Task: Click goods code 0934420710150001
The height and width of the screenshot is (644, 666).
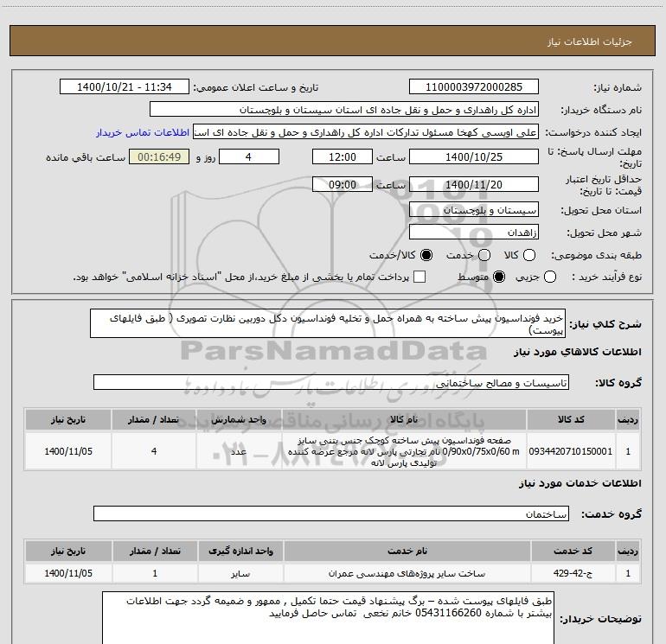Action: pos(571,451)
